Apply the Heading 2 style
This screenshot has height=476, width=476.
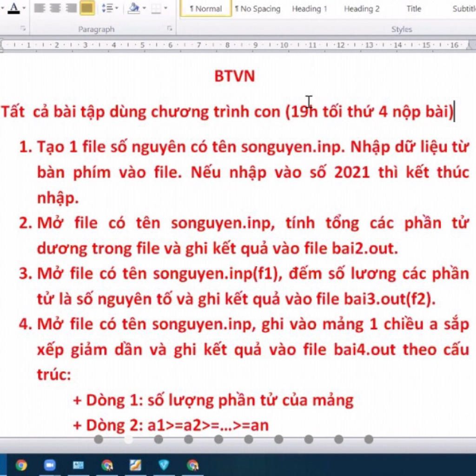point(362,9)
